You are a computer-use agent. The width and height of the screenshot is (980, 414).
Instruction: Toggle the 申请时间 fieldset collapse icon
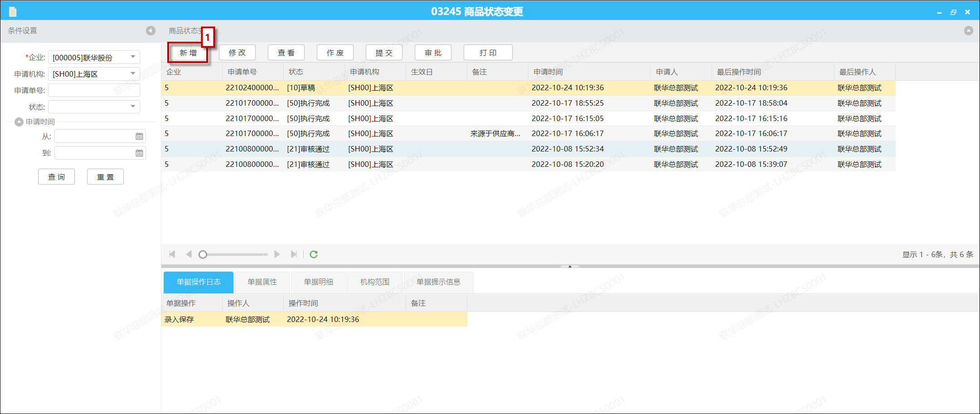pyautogui.click(x=19, y=122)
